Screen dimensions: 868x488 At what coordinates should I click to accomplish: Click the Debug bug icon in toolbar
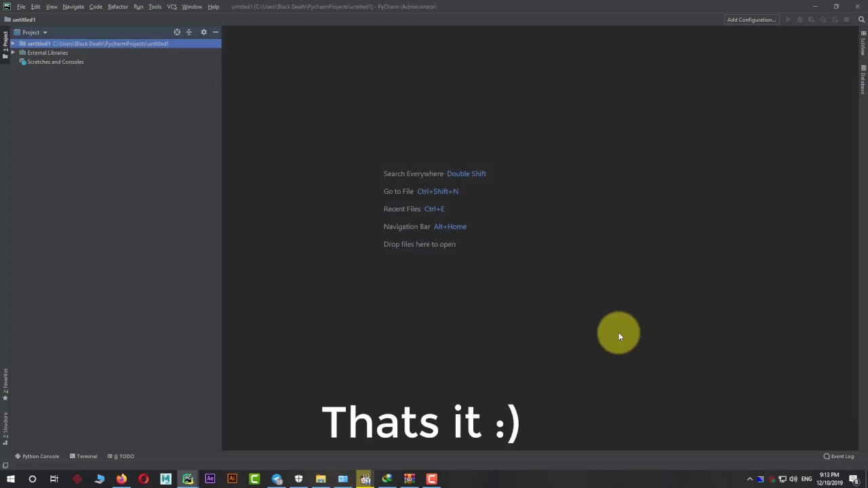800,20
